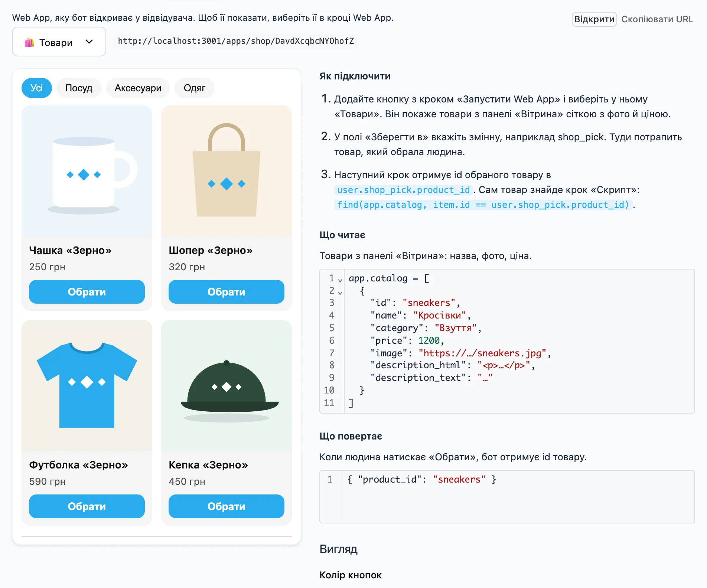Click the «Вигляд» section heading
Viewport: 707px width, 588px height.
(338, 549)
